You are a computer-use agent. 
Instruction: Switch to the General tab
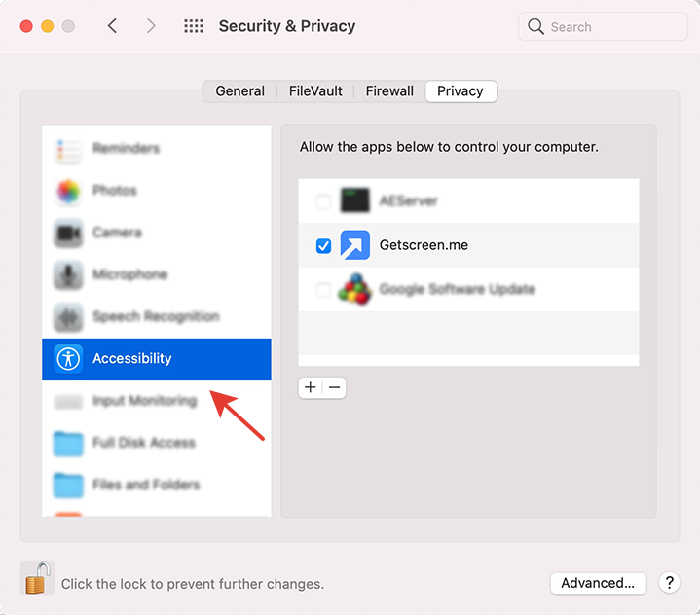coord(239,90)
